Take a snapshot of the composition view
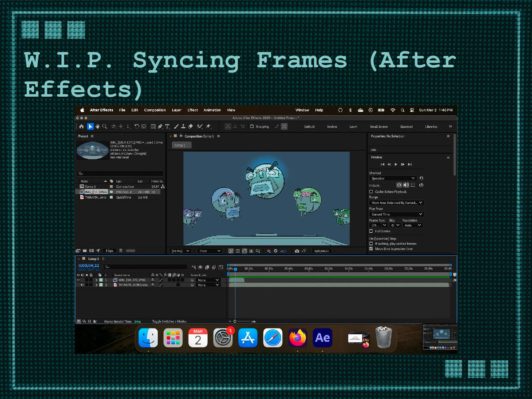Viewport: 532px width, 399px height. click(x=296, y=250)
